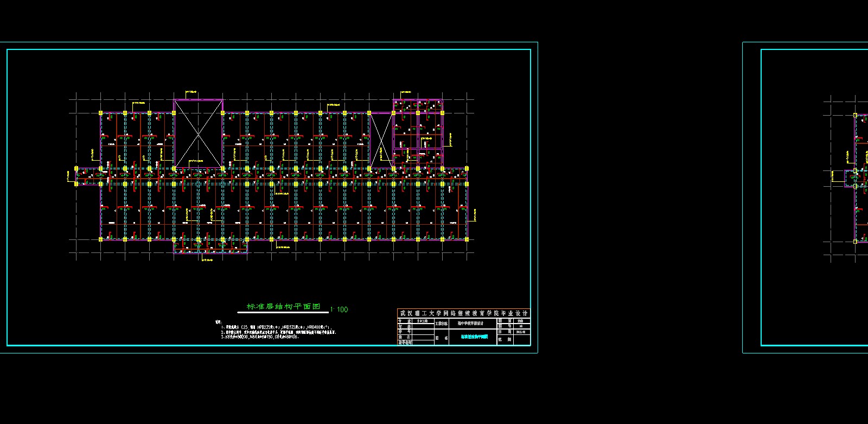Click the cyan drawing name in title block
The width and height of the screenshot is (868, 424).
tap(475, 337)
